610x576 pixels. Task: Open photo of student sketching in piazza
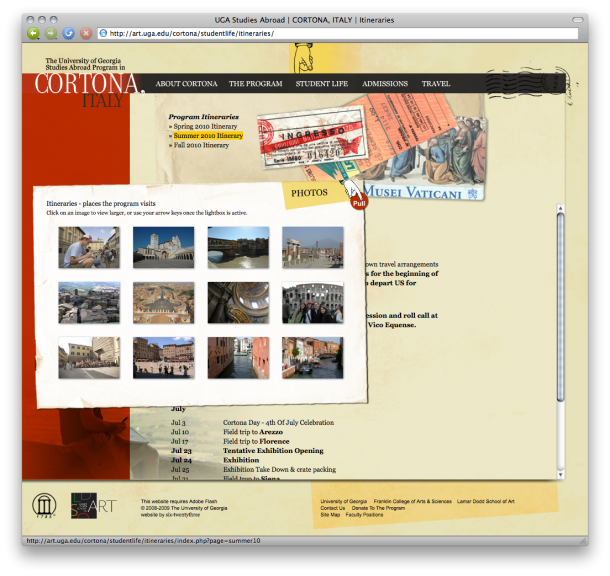(x=89, y=247)
